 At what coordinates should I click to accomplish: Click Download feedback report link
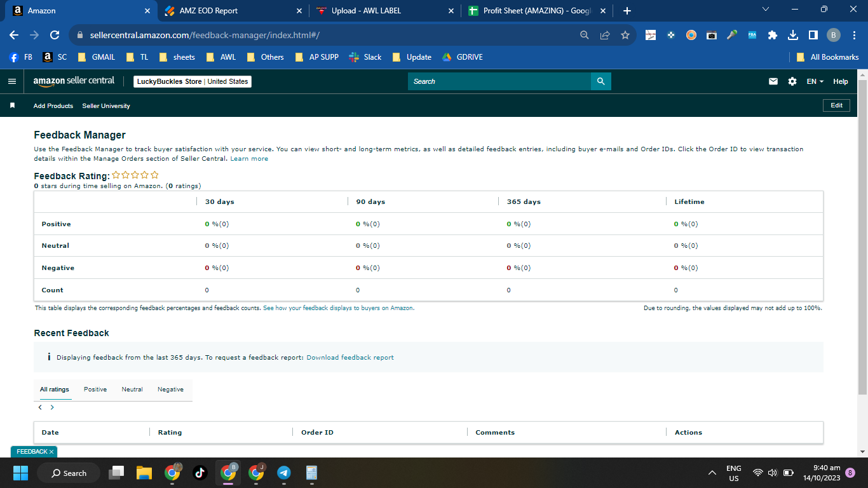tap(350, 357)
